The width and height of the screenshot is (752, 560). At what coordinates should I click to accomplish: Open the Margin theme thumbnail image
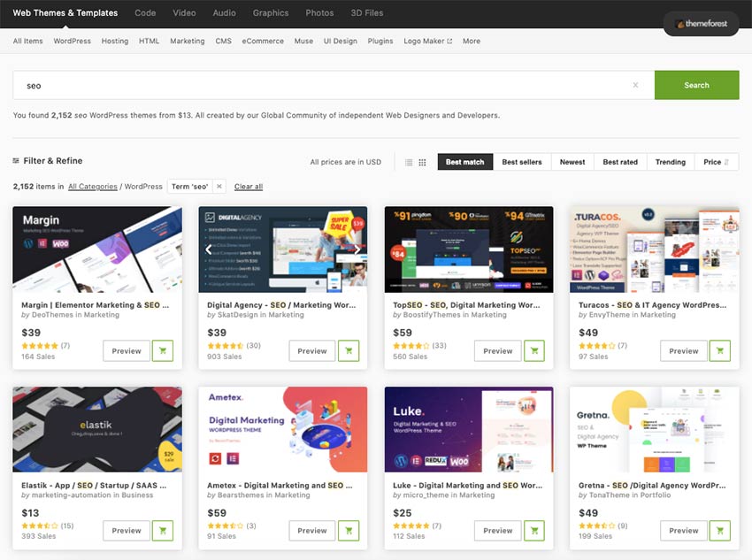click(x=97, y=249)
